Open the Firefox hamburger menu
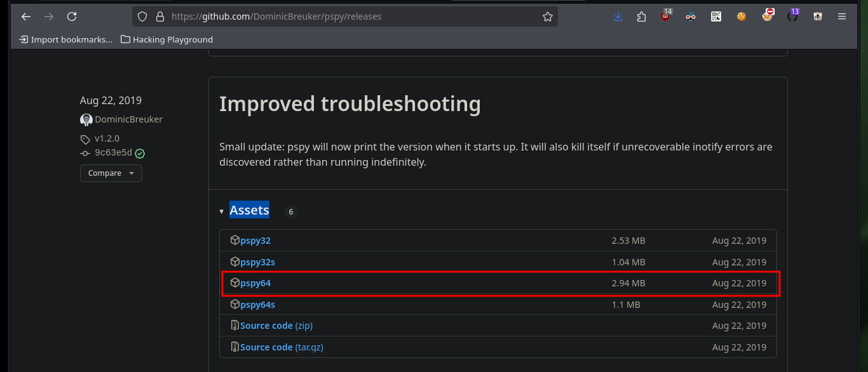This screenshot has height=372, width=868. pos(842,17)
